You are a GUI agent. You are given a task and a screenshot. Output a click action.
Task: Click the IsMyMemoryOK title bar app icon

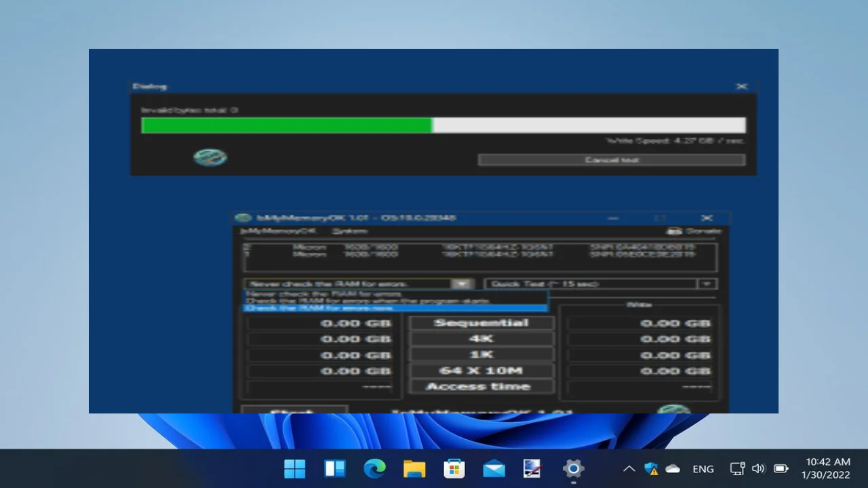[x=243, y=218]
